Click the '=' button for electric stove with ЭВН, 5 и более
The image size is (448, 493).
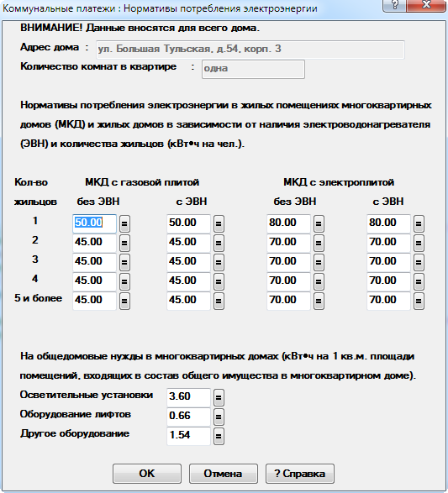[419, 301]
